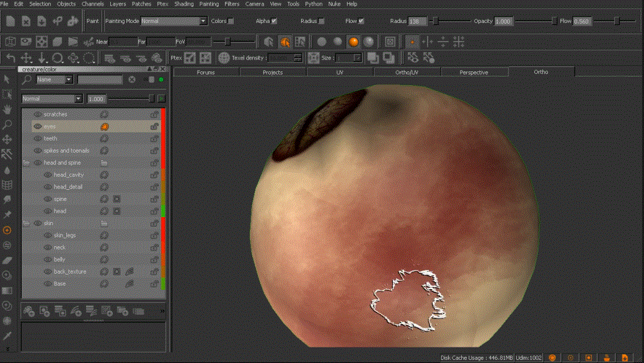
Task: Collapse the skin layer group
Action: tap(26, 223)
